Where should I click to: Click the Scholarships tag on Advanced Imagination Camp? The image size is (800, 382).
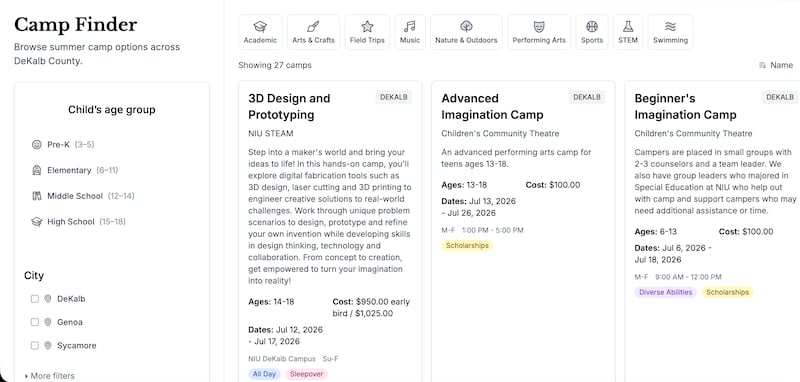pos(467,246)
